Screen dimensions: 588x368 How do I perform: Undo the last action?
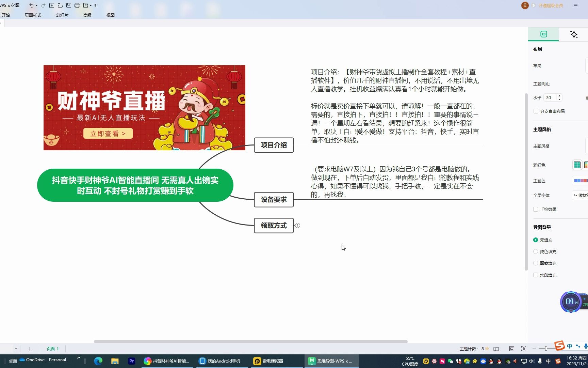tap(31, 5)
